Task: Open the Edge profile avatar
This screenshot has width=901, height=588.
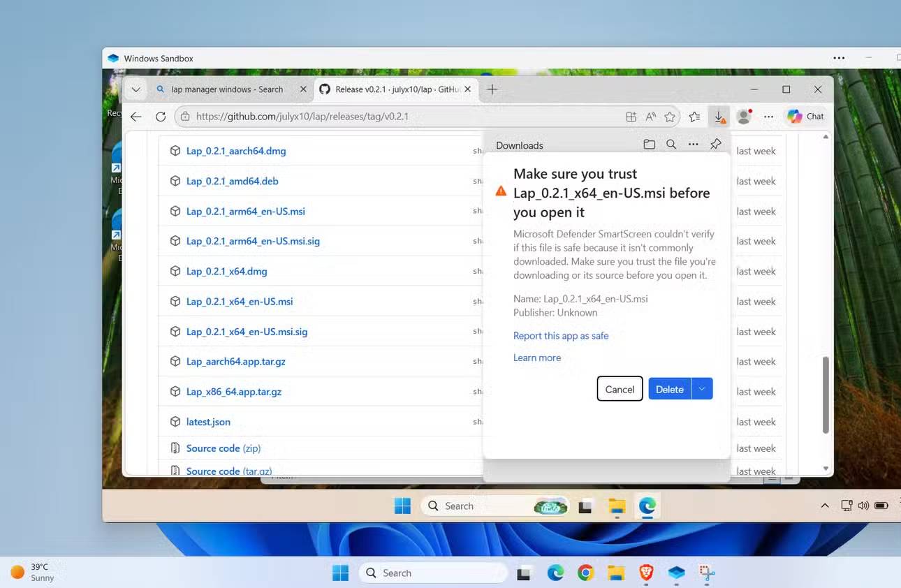Action: pyautogui.click(x=745, y=117)
